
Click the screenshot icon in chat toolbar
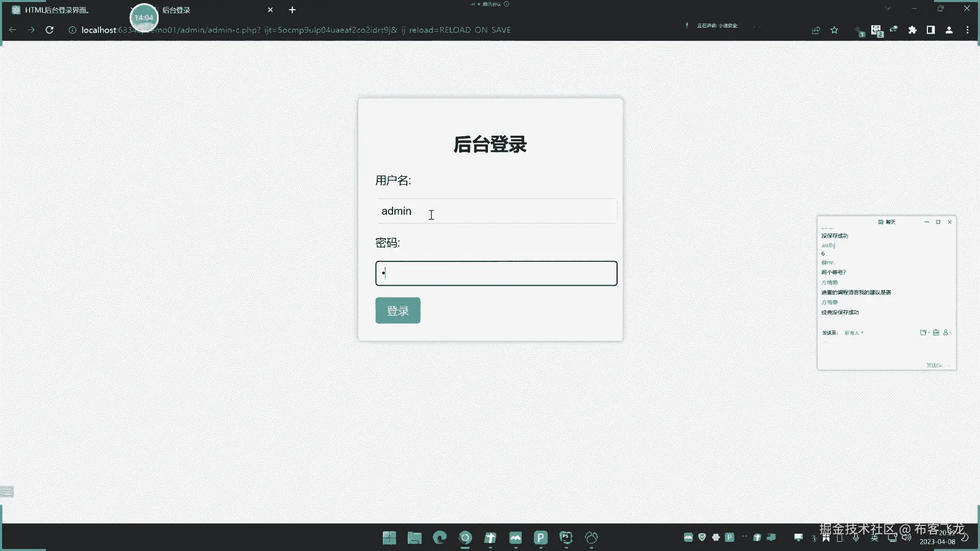(x=936, y=333)
